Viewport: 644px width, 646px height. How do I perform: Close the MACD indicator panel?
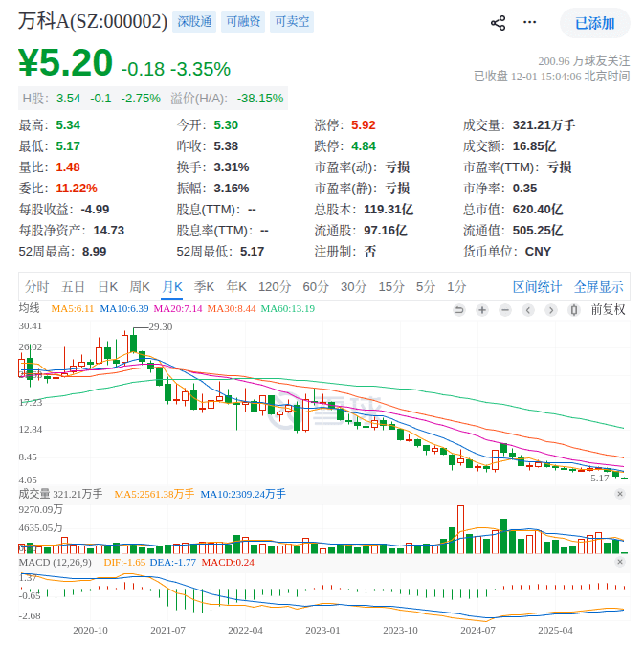[x=620, y=563]
